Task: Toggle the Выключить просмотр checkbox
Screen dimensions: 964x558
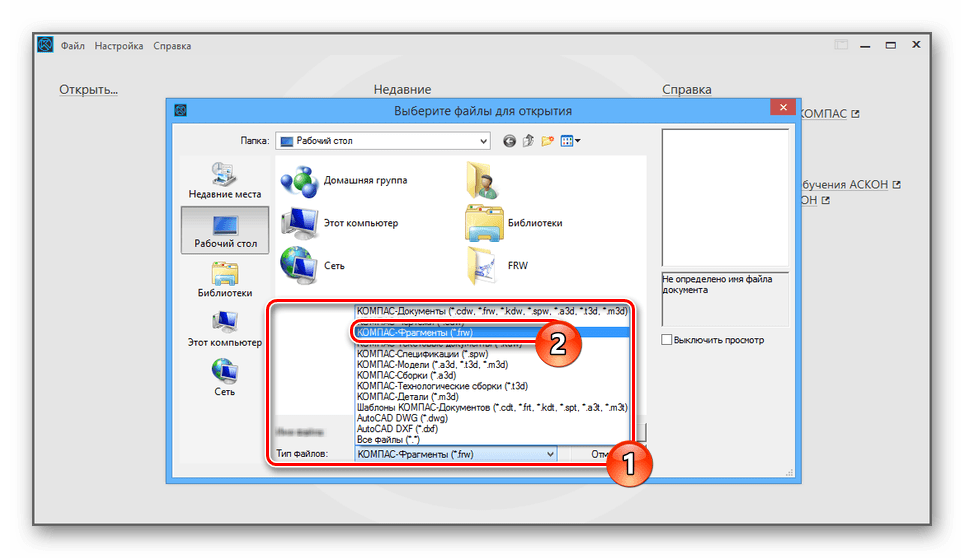Action: [x=666, y=340]
